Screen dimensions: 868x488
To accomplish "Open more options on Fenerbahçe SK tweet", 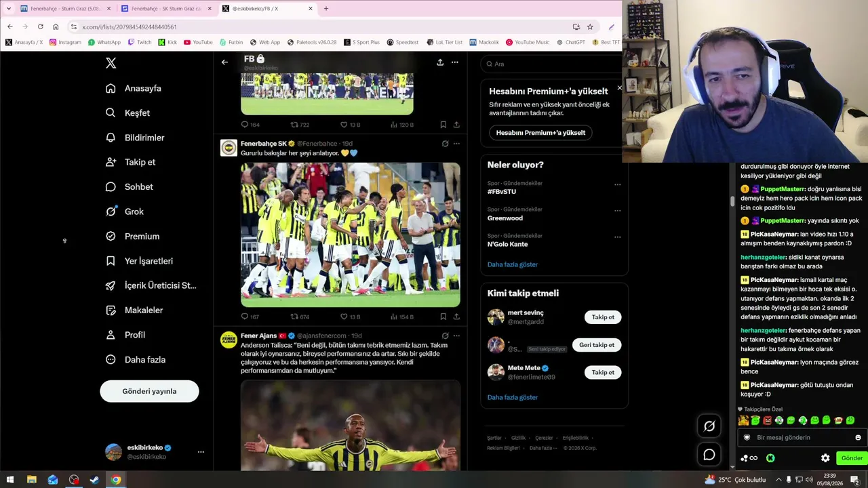I will pos(456,144).
